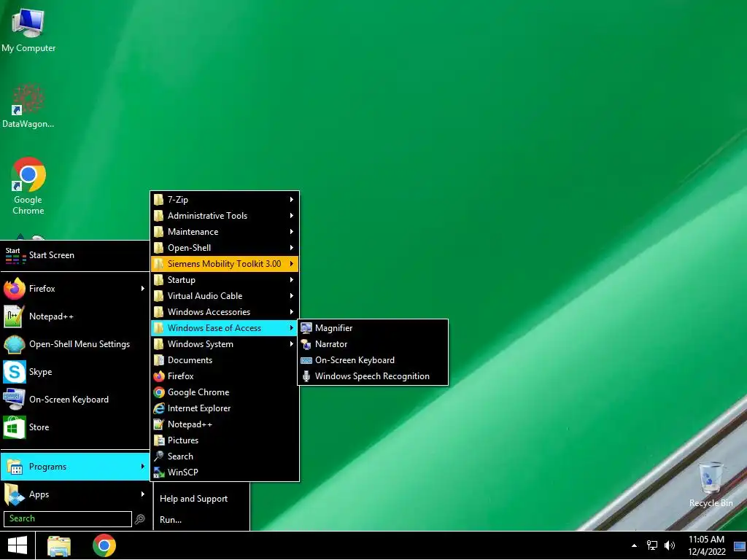Open Google Chrome desktop shortcut icon

tap(28, 174)
